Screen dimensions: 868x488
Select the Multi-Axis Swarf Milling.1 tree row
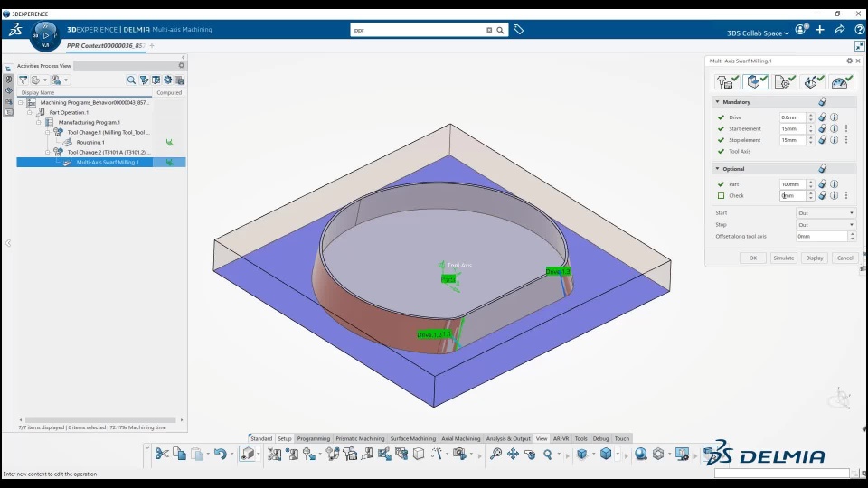[101, 162]
